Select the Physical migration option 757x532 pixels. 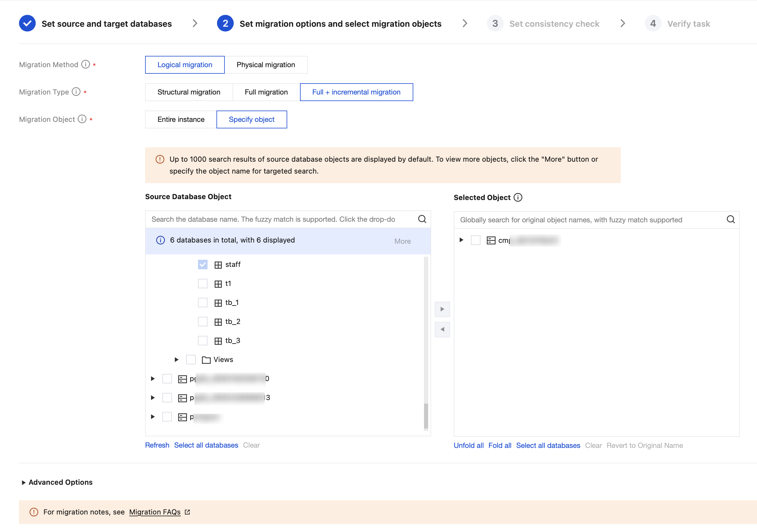(266, 64)
